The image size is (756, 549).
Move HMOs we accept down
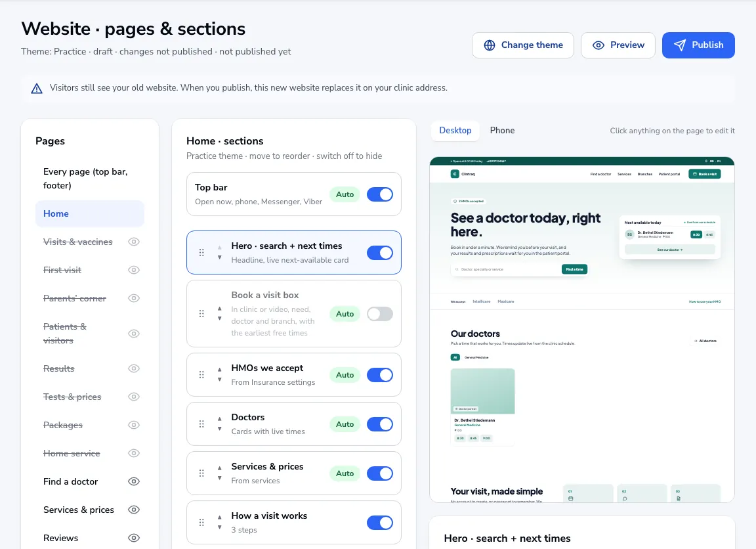(x=220, y=380)
